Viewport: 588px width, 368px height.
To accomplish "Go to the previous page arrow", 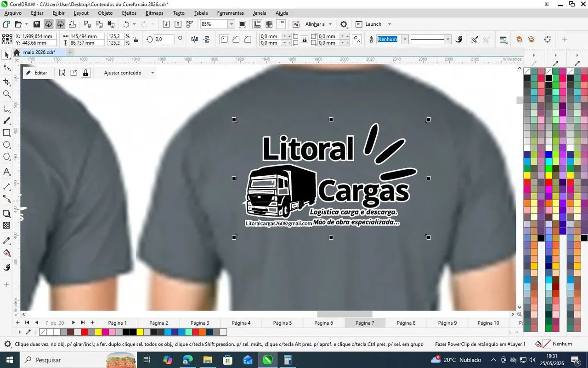I will pos(36,322).
